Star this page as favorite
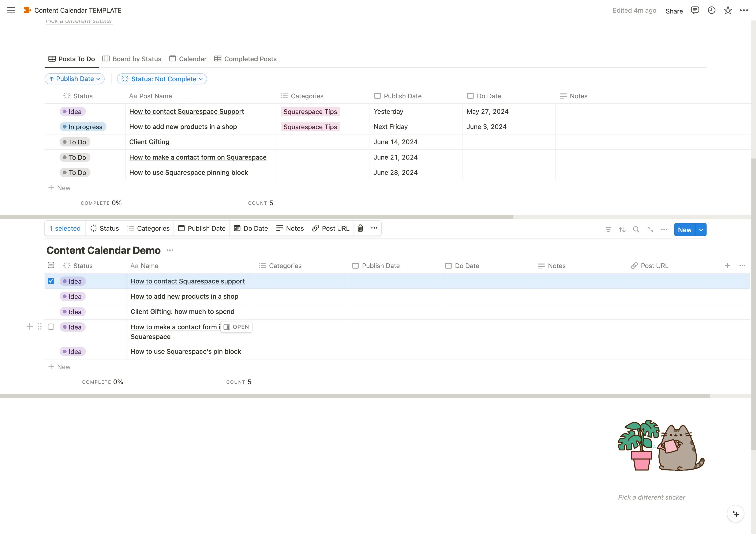The width and height of the screenshot is (756, 534). coord(728,10)
